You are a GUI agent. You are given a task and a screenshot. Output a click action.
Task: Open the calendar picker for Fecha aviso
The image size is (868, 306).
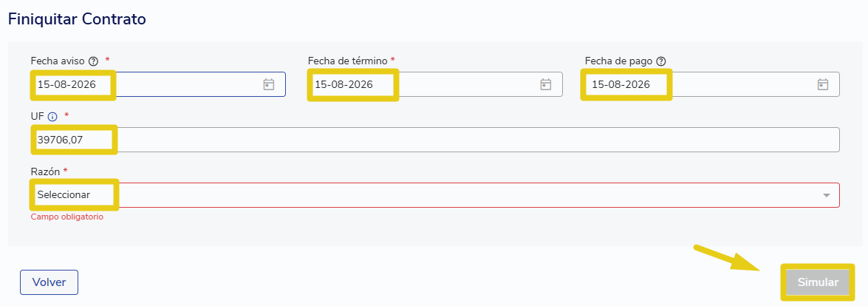click(x=268, y=84)
